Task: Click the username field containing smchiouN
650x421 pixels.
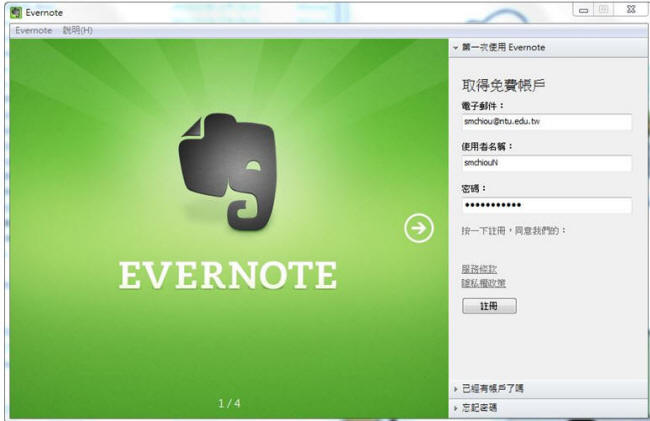Action: point(547,163)
